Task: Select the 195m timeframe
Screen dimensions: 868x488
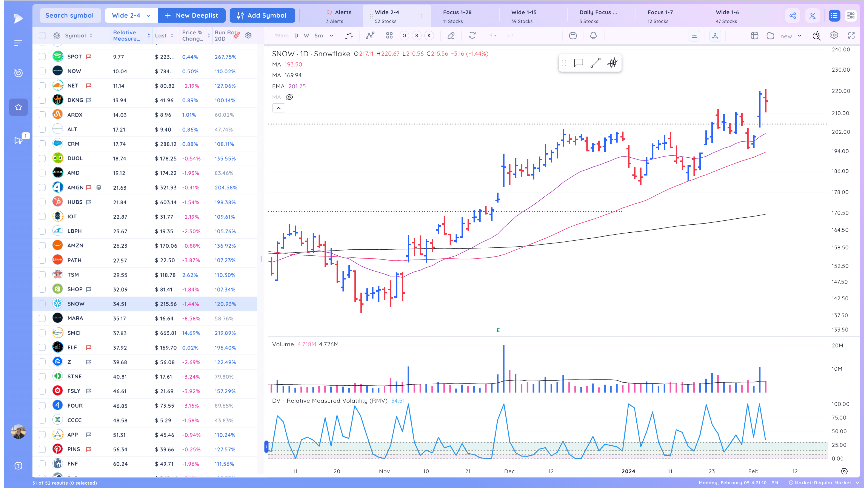Action: [x=281, y=36]
